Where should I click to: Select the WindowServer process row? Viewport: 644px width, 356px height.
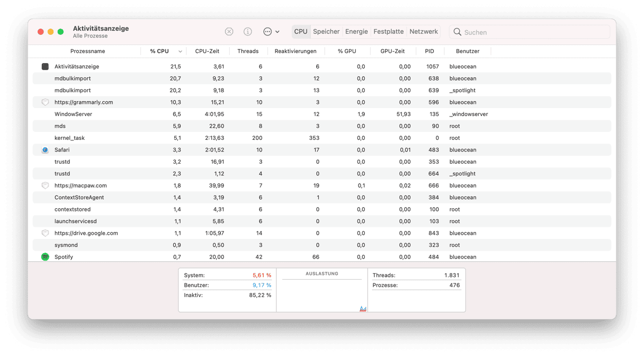pyautogui.click(x=265, y=114)
